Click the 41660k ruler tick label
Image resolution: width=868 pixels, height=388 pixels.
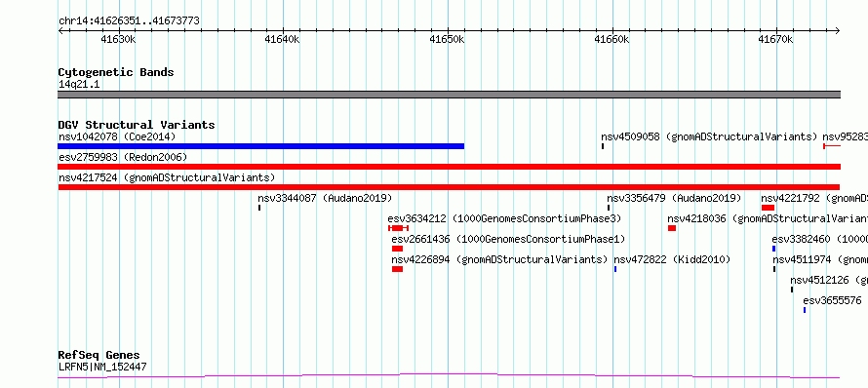pos(612,40)
